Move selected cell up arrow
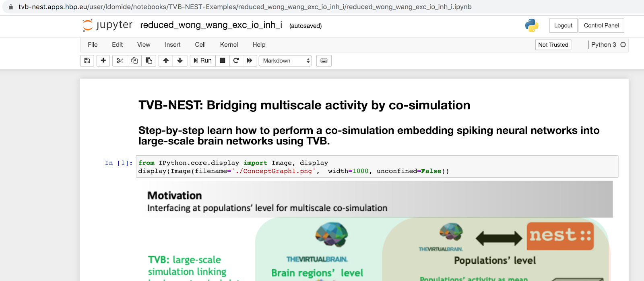Screen dimensions: 644x281 tap(166, 60)
